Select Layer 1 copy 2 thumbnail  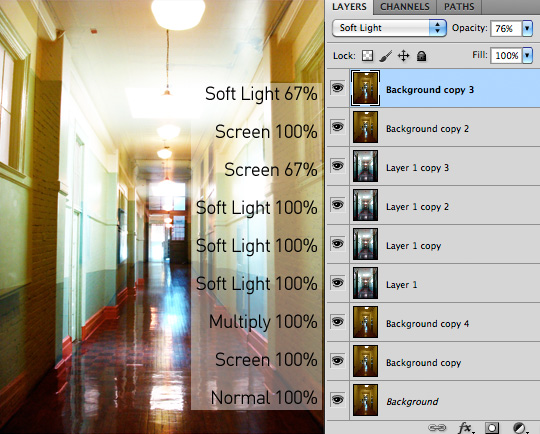click(365, 205)
